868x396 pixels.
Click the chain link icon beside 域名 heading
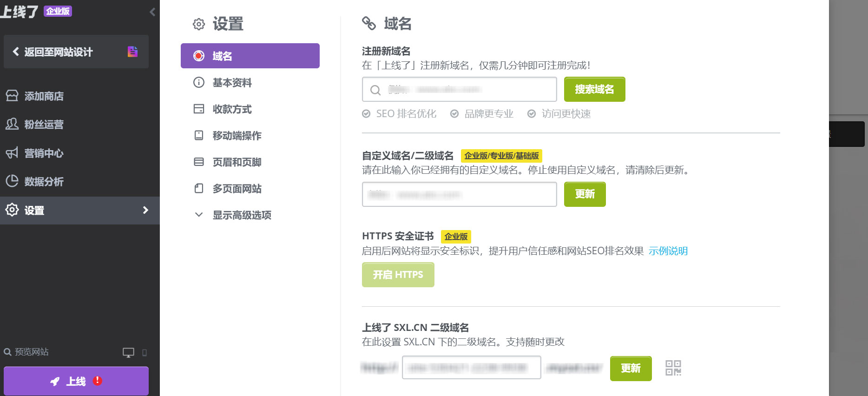(x=369, y=23)
